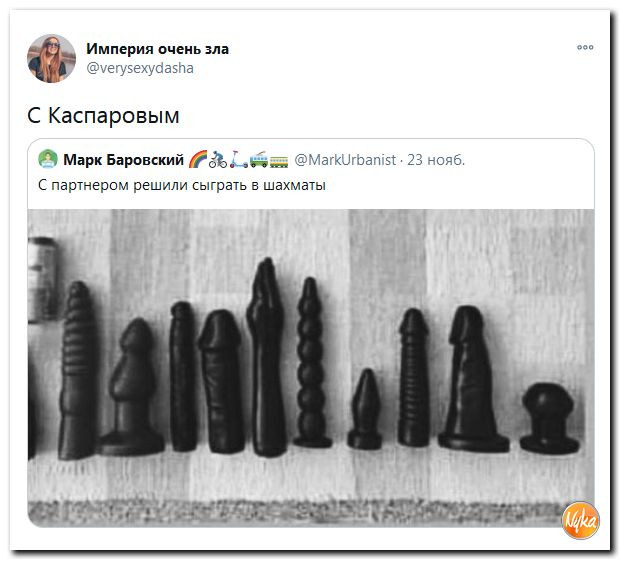
Task: Select the tweet text С Каспаровым
Action: point(103,115)
